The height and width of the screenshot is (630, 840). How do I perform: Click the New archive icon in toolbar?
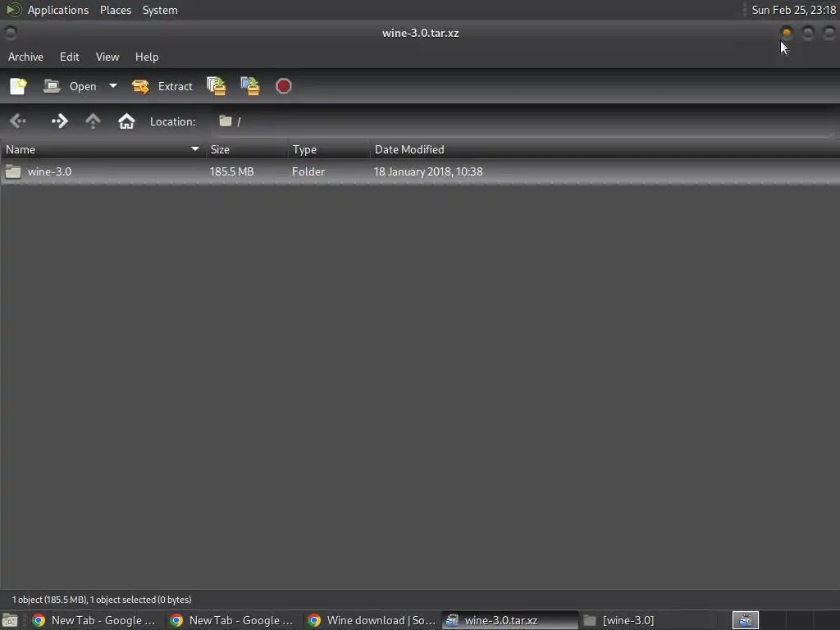coord(18,86)
